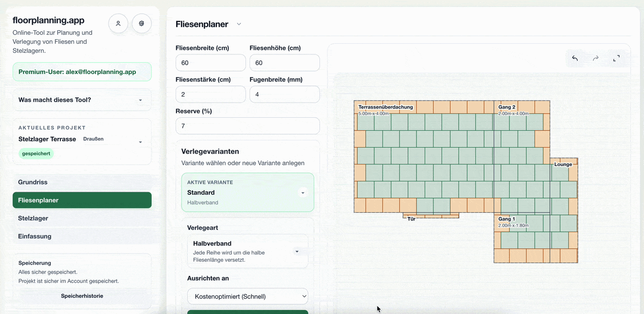Viewport: 644px width, 314px height.
Task: Click the "2.00m x 1.80m" dimension text
Action: 514,225
